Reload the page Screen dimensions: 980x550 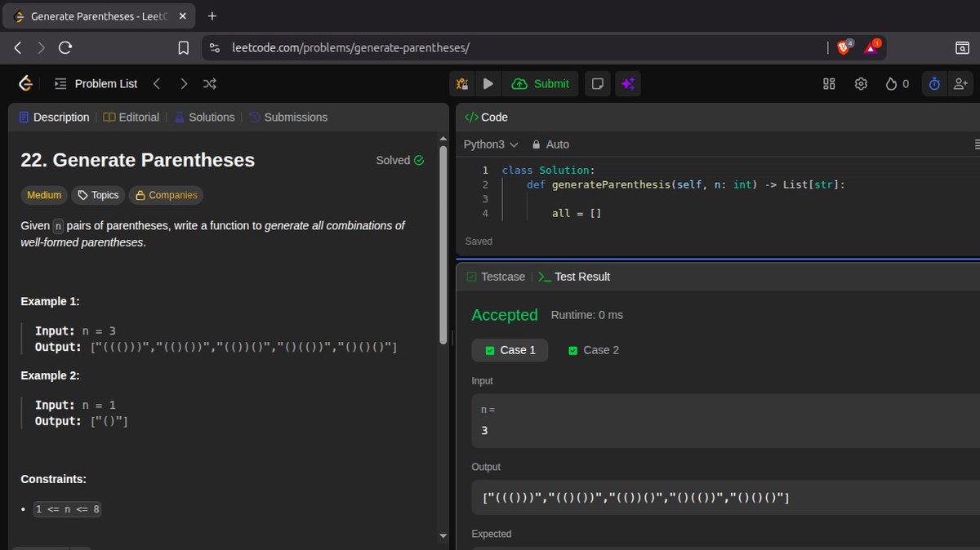65,48
